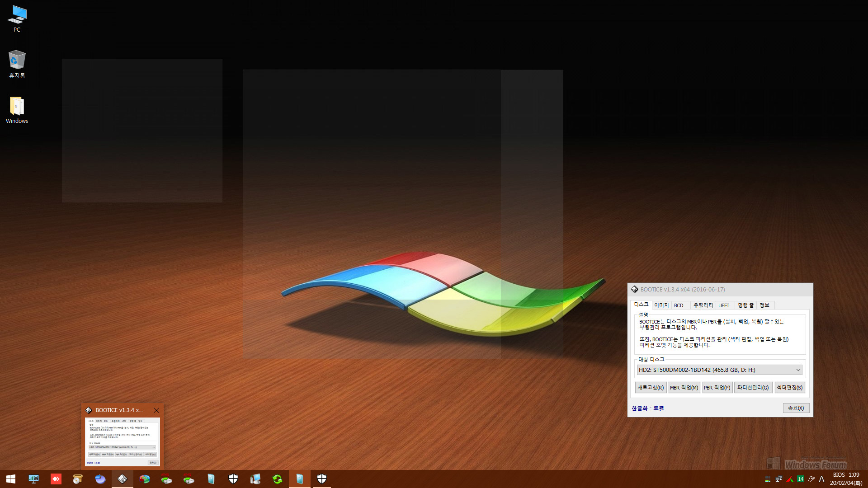Open the 정보 tab
868x488 pixels.
(x=764, y=305)
